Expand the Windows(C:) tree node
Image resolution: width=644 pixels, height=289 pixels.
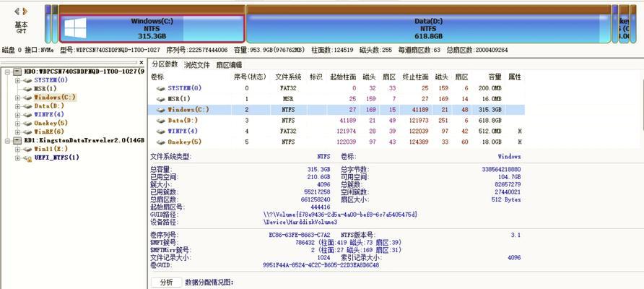(x=17, y=98)
